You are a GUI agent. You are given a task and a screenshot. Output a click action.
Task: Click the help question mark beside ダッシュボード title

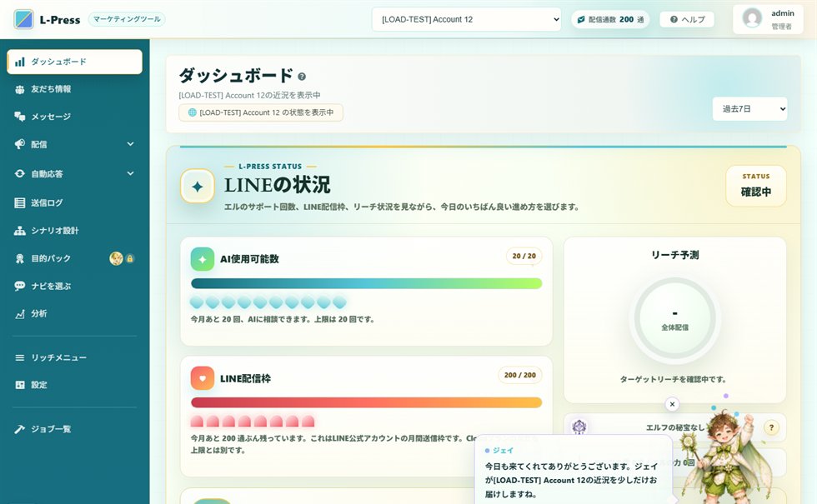pyautogui.click(x=302, y=77)
